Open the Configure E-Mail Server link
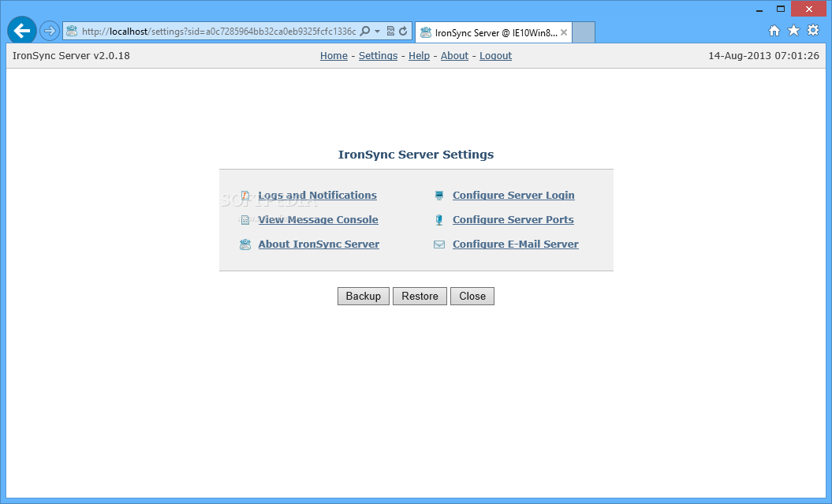Screen dimensions: 832x504 click(516, 244)
